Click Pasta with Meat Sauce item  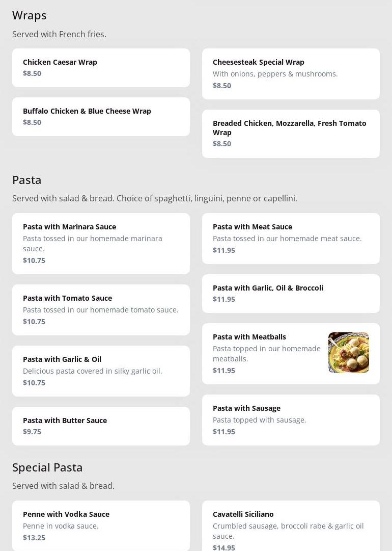(x=291, y=239)
